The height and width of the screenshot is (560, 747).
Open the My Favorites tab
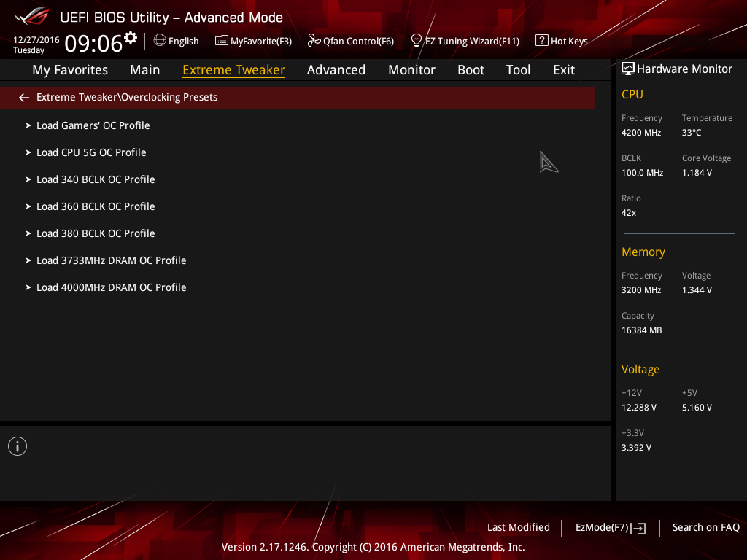(x=70, y=70)
